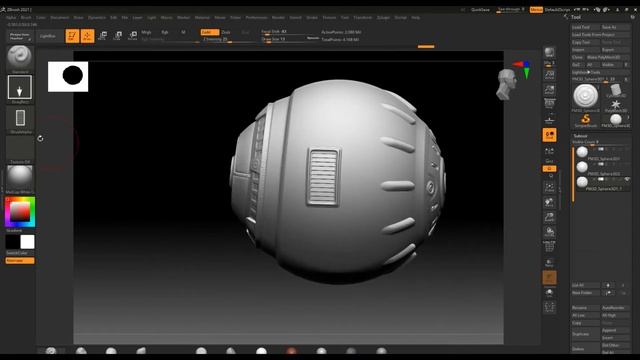Screen dimensions: 640x360
Task: Toggle the M material channel button
Action: [183, 32]
